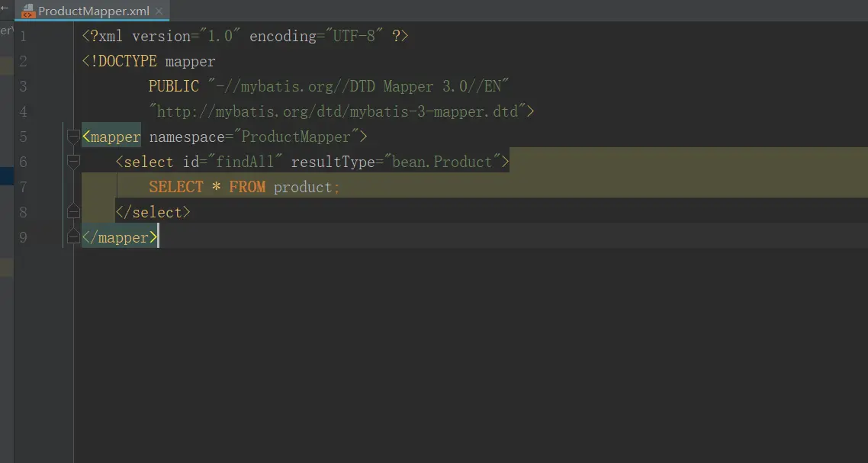The image size is (868, 463).
Task: Click line number 6 in the gutter
Action: (x=23, y=162)
